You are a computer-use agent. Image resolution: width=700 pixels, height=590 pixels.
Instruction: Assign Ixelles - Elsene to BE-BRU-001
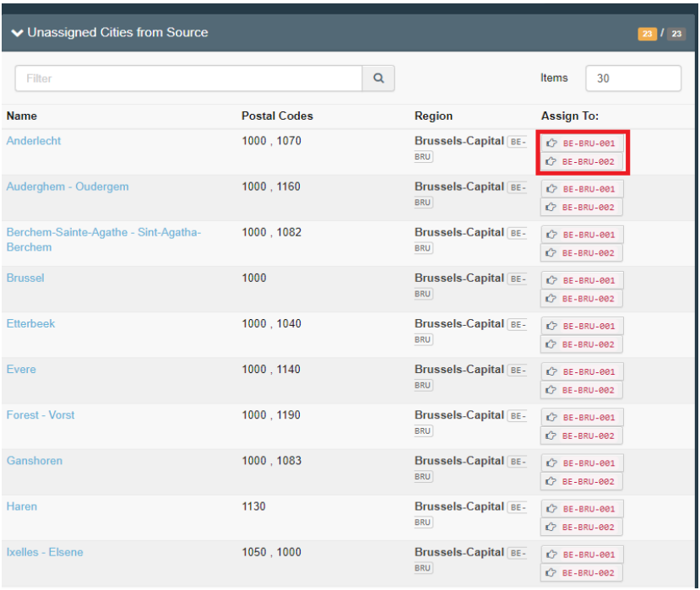pyautogui.click(x=582, y=555)
